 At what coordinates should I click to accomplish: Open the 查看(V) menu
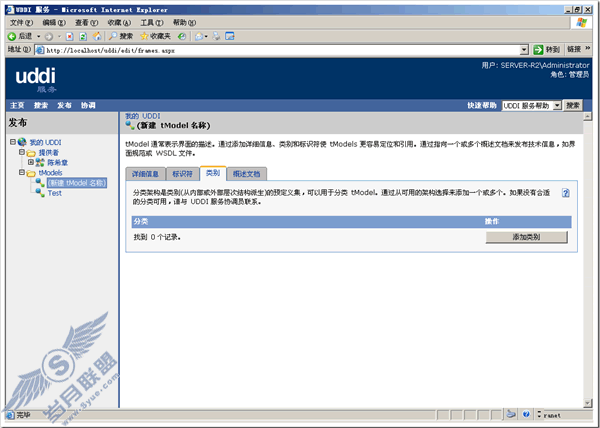[86, 23]
